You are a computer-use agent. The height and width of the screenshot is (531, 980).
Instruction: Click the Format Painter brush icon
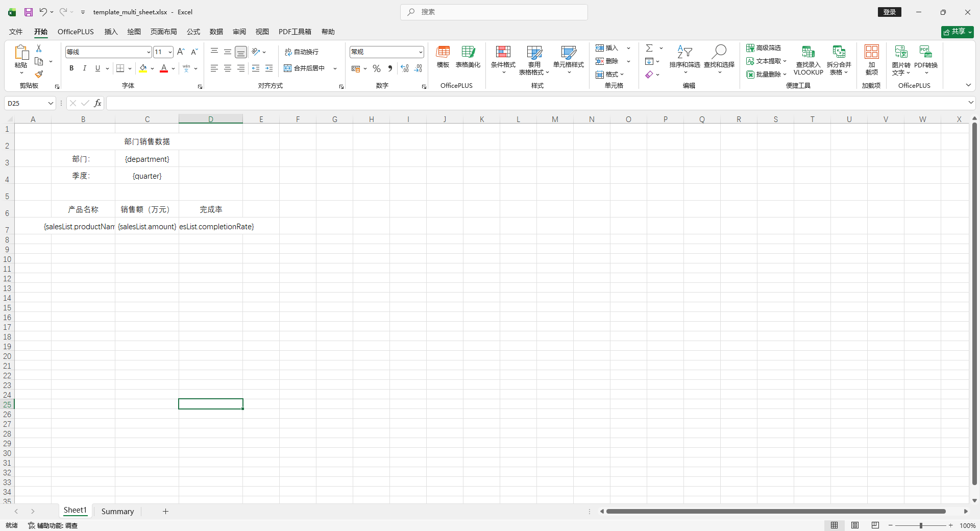(x=39, y=75)
